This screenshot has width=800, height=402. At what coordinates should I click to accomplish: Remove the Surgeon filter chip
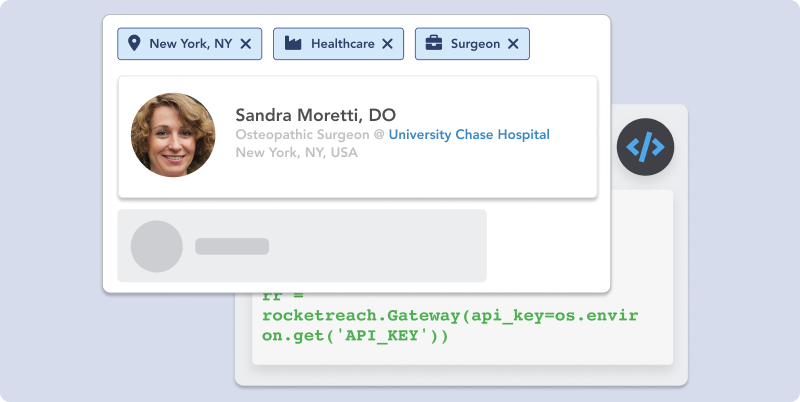tap(513, 44)
